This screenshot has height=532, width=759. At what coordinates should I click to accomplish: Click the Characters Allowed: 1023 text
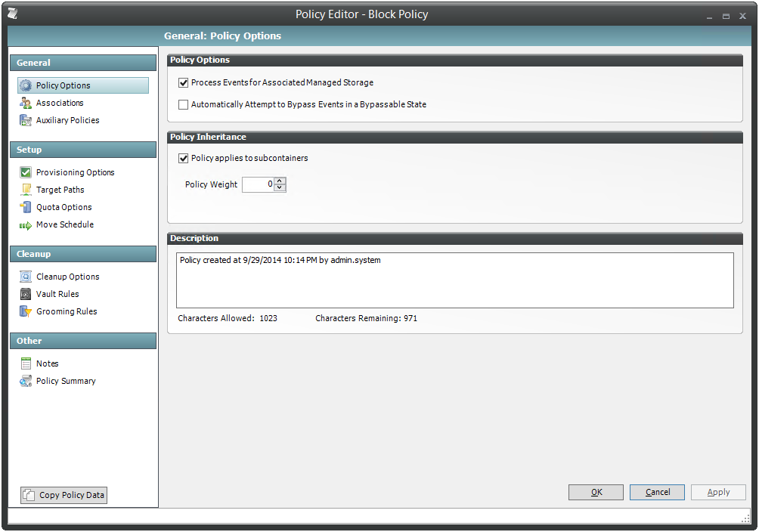[x=228, y=319]
